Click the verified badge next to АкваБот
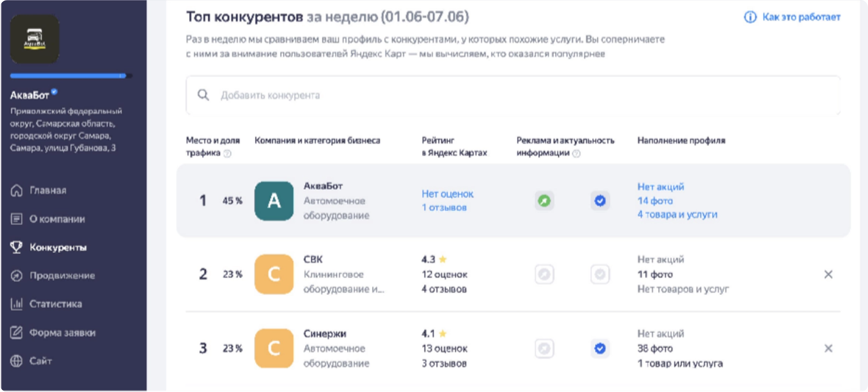This screenshot has width=868, height=392. [x=54, y=91]
